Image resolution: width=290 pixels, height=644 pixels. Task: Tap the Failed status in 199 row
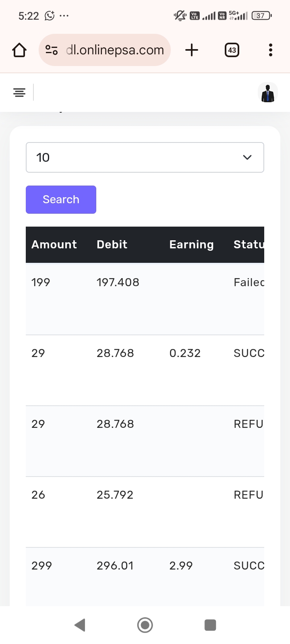249,283
